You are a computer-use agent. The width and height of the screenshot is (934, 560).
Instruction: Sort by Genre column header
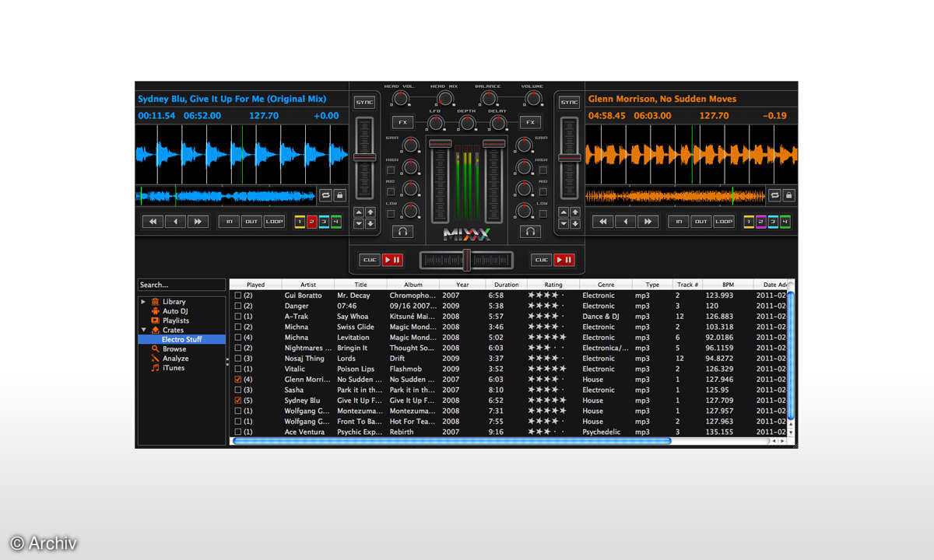click(606, 285)
